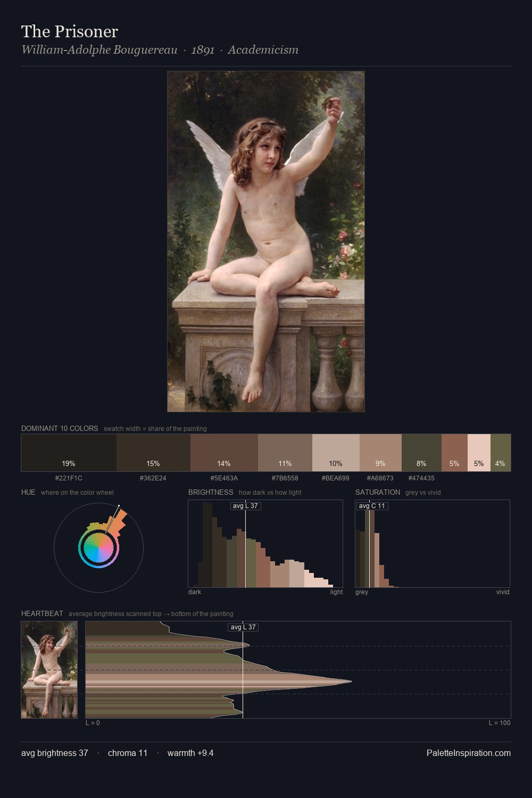Click the hex code #474435
Screen dimensions: 532x798
coord(421,478)
